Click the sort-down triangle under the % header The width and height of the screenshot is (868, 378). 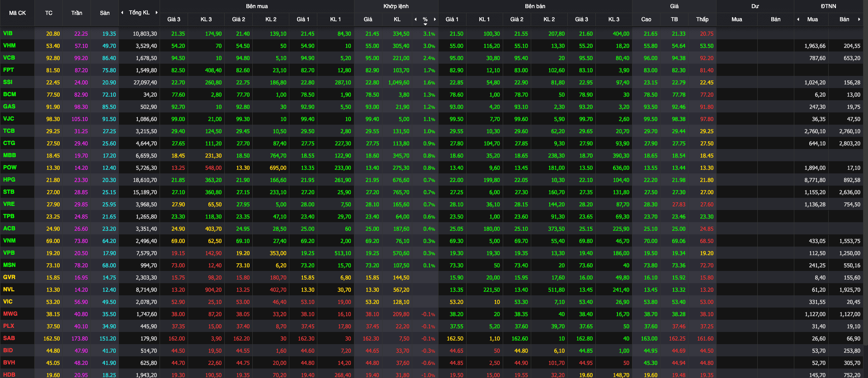pyautogui.click(x=425, y=24)
